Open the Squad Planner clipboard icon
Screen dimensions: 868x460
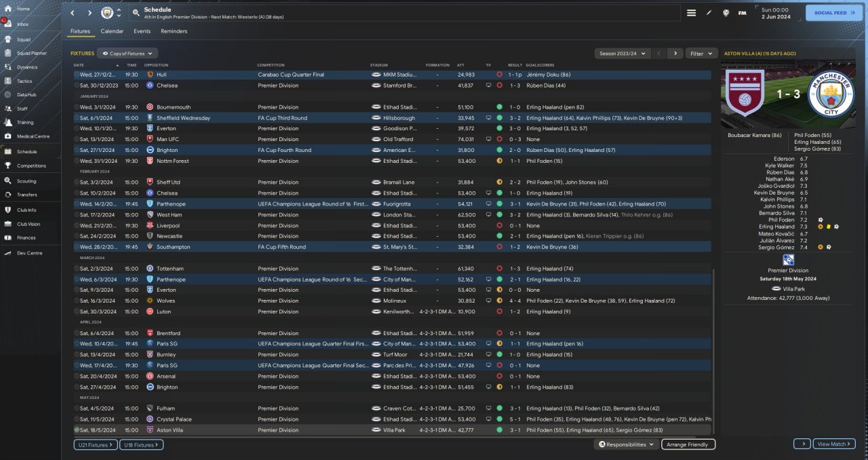click(7, 53)
